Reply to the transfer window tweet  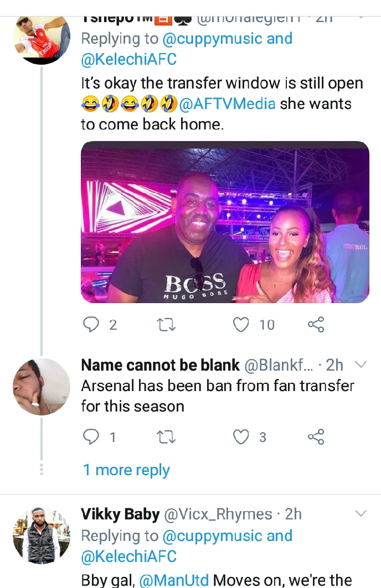91,325
